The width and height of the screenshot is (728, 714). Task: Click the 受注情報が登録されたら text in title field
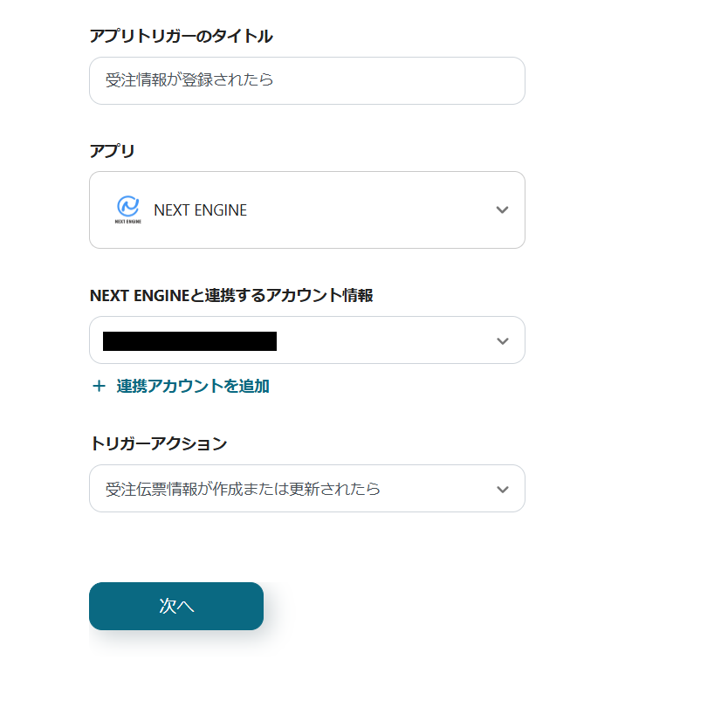[x=189, y=80]
